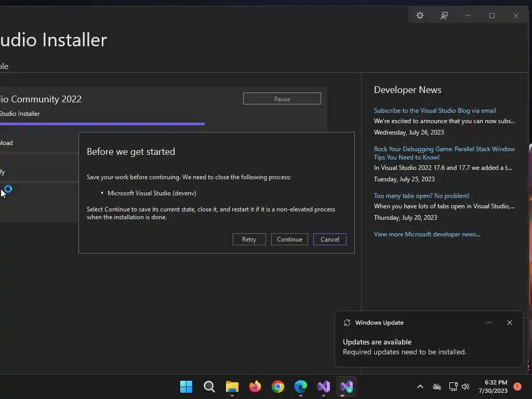Click Continue to close devenv
The image size is (532, 399).
pyautogui.click(x=289, y=239)
